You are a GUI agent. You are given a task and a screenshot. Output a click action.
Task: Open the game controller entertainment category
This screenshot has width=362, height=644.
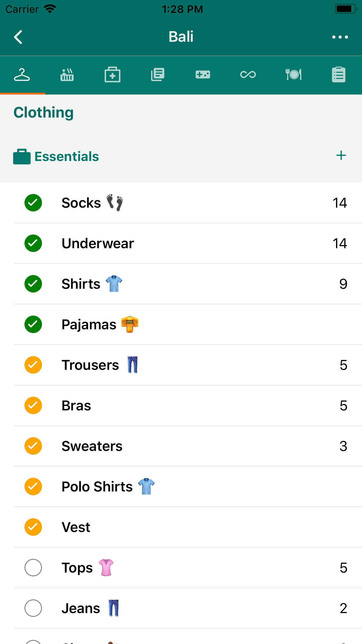pos(203,75)
